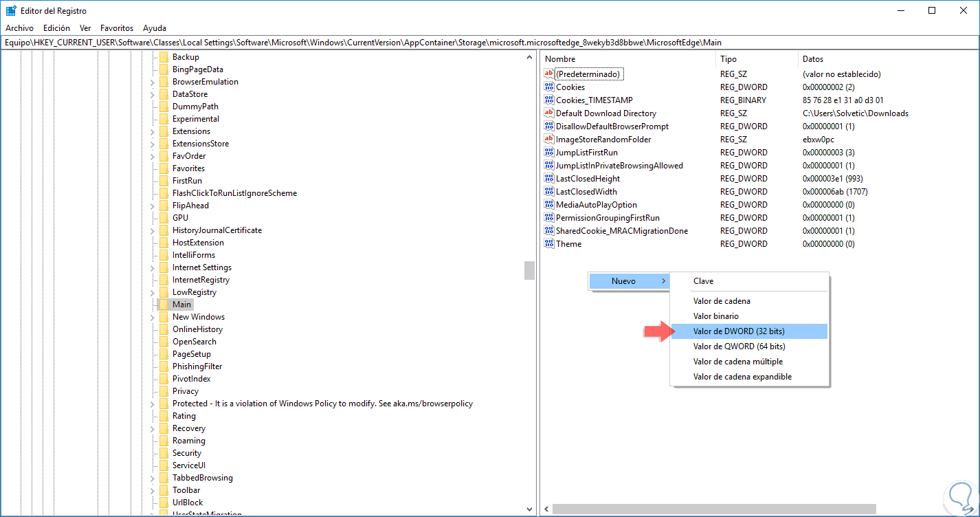Click the string icon of the (Predeterminado) value
980x517 pixels.
(x=548, y=74)
